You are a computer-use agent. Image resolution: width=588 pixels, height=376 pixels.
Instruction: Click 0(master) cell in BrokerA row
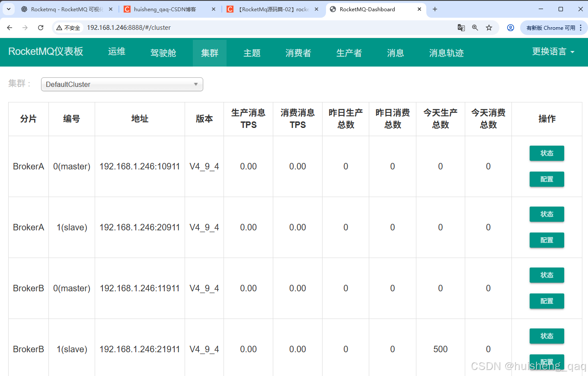[x=72, y=166]
